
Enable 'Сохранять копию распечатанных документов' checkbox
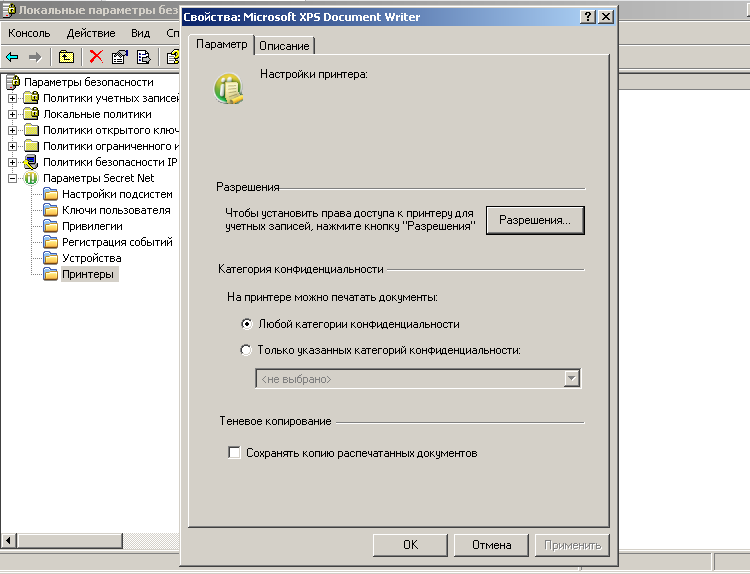click(x=234, y=453)
